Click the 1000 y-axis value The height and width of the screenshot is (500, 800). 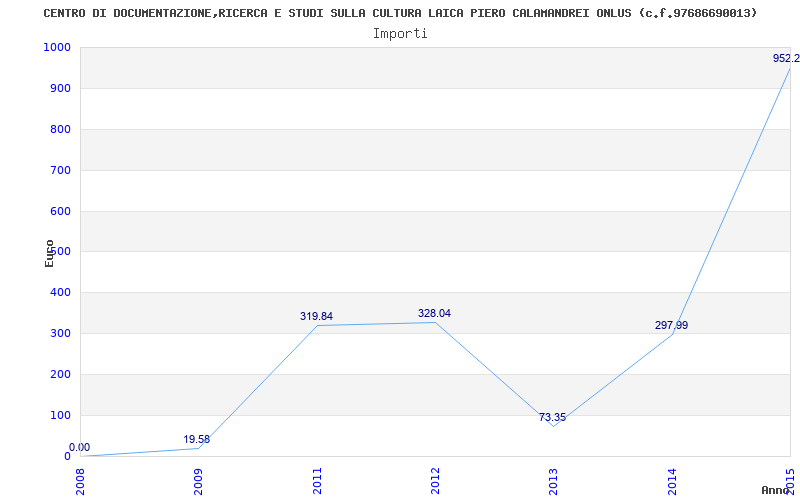(57, 47)
